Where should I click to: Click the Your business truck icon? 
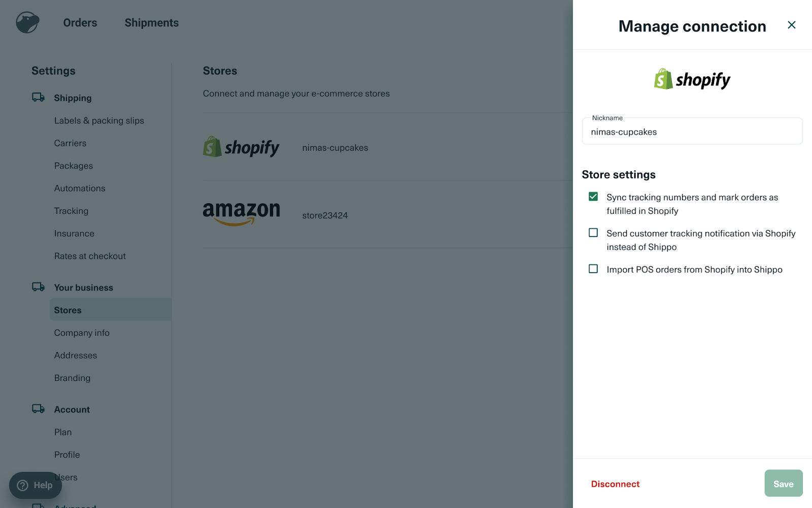tap(38, 287)
